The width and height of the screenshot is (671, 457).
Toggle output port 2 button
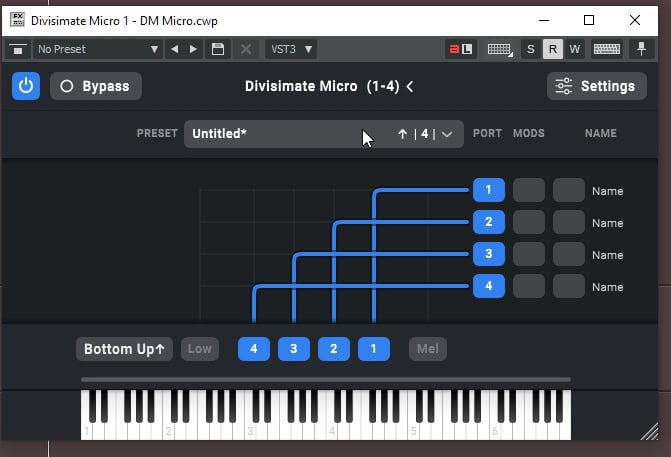pos(489,222)
